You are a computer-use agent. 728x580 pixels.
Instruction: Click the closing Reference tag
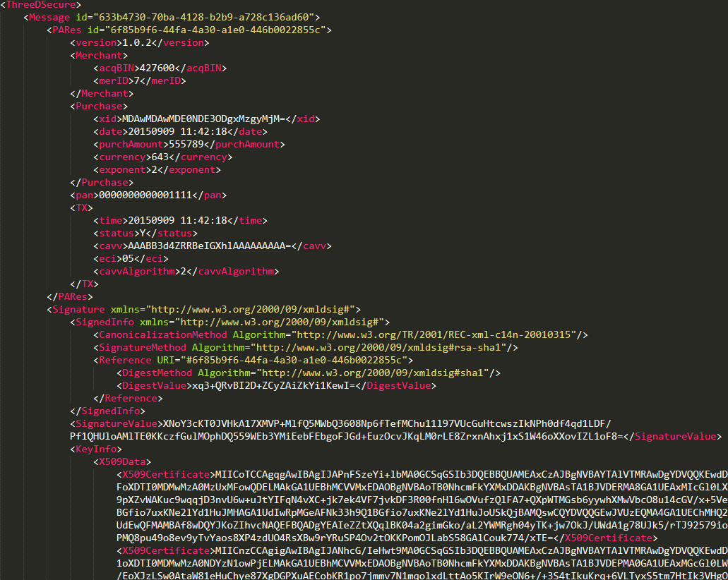[128, 399]
